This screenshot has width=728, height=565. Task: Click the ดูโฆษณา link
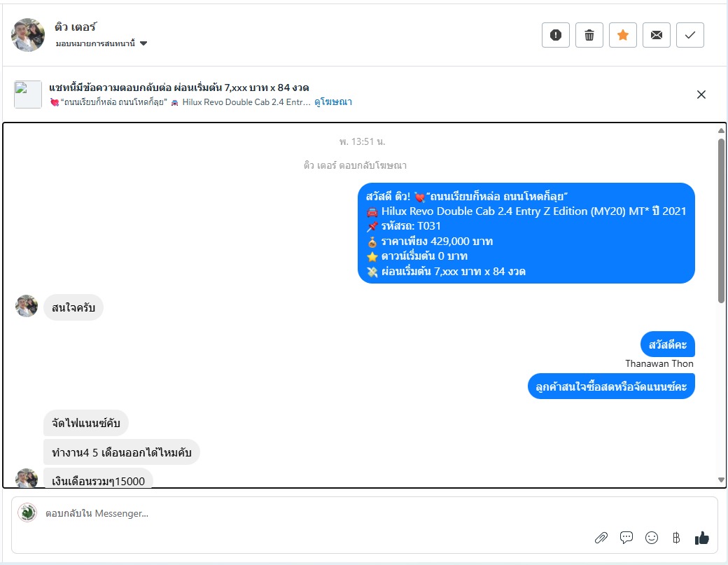tap(333, 102)
